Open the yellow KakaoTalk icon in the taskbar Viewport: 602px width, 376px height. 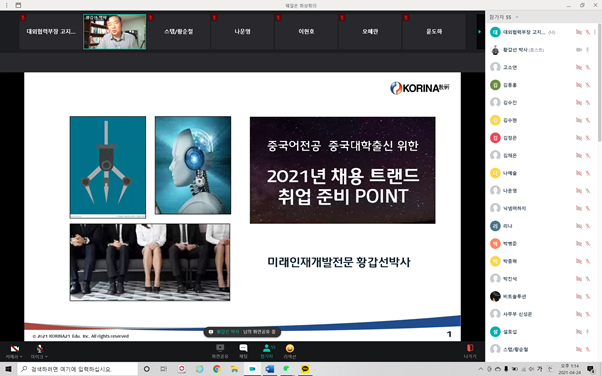[x=305, y=369]
